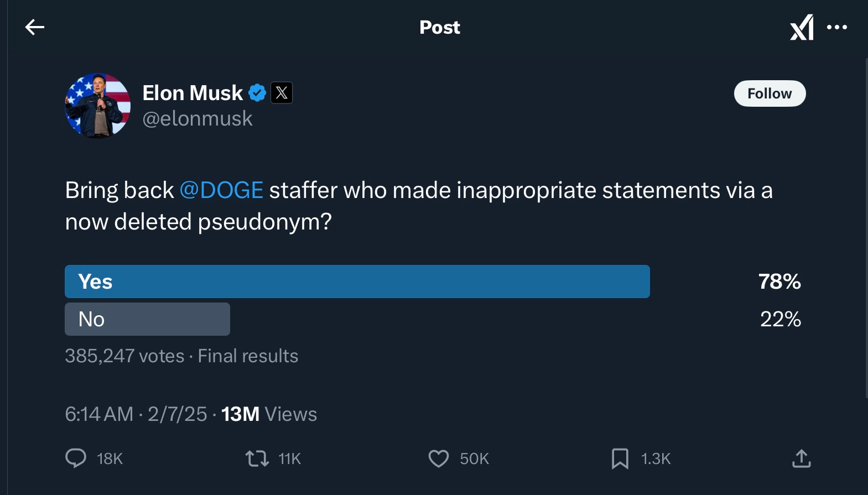Bookmark the post with the bookmark icon
The height and width of the screenshot is (495, 868).
620,458
